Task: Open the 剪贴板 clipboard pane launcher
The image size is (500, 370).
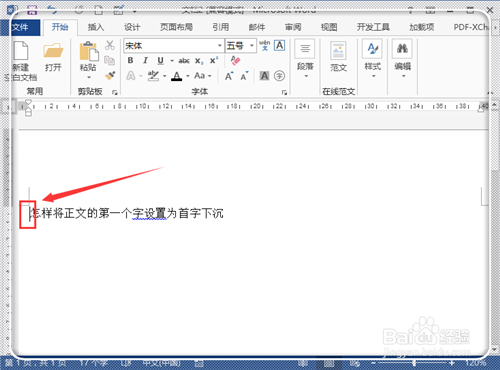Action: (x=115, y=92)
